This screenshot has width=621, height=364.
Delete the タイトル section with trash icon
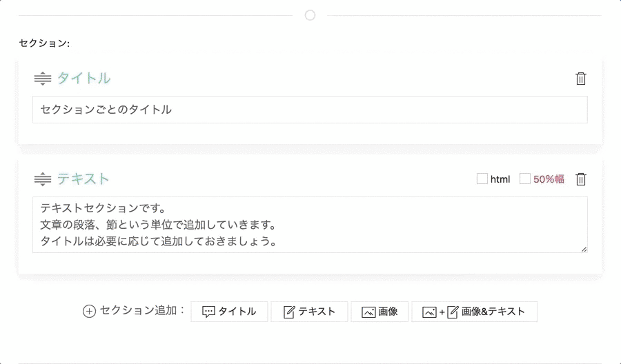tap(581, 79)
